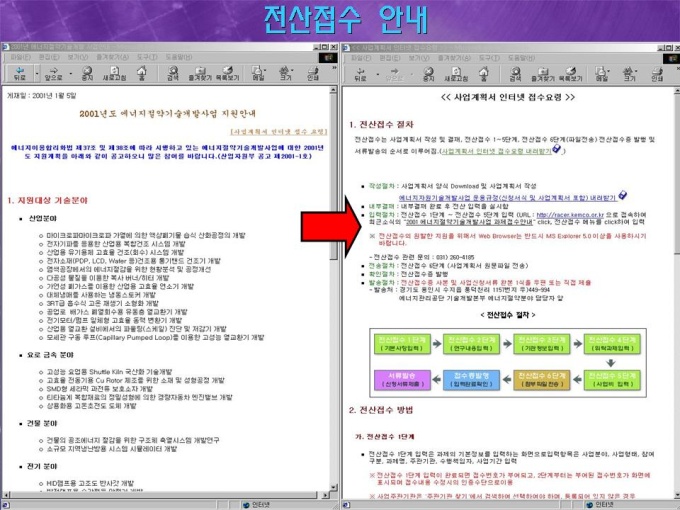Open the 보기(V) menu in left window

pos(77,57)
